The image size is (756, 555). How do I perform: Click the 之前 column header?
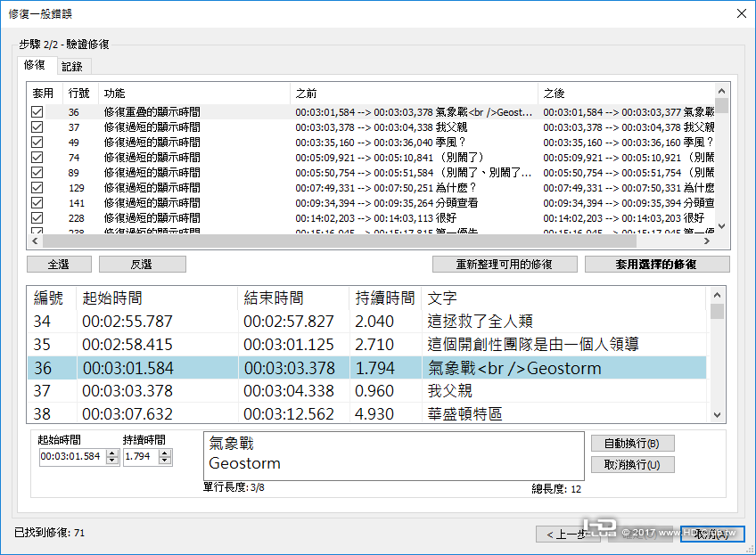tap(414, 93)
